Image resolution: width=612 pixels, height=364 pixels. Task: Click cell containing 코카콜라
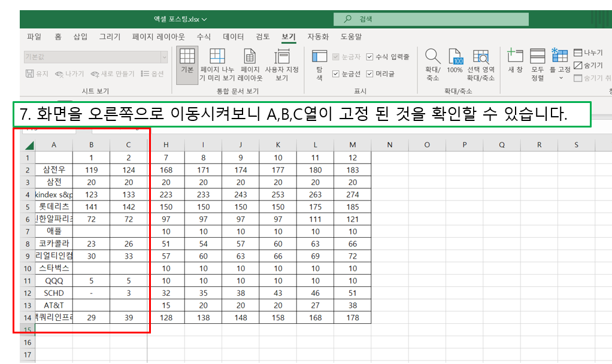coord(54,244)
